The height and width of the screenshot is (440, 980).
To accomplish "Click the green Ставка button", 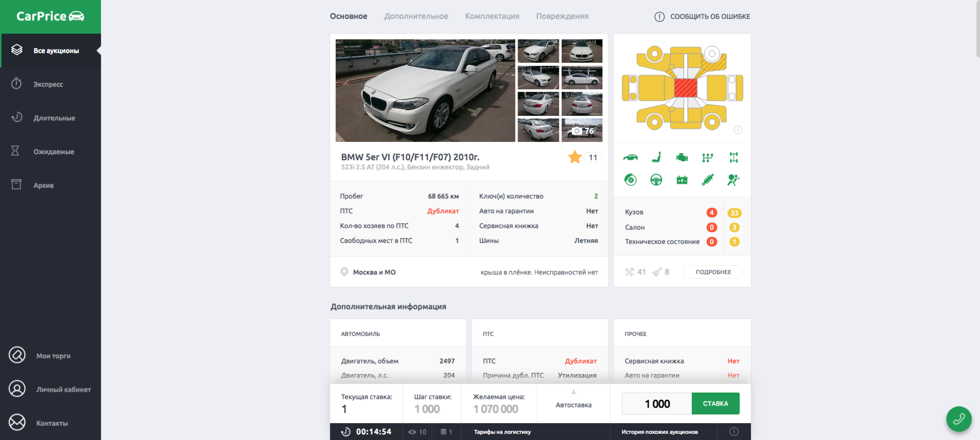I will [716, 404].
